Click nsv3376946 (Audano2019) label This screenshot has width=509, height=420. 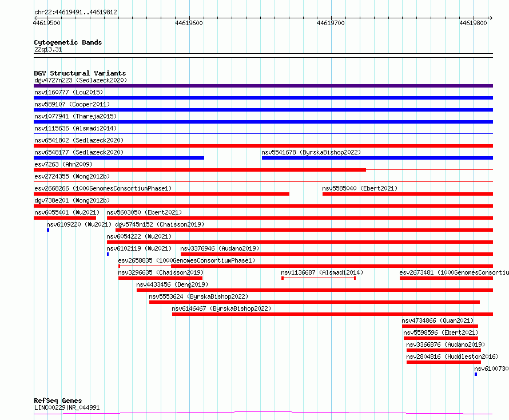click(x=220, y=248)
